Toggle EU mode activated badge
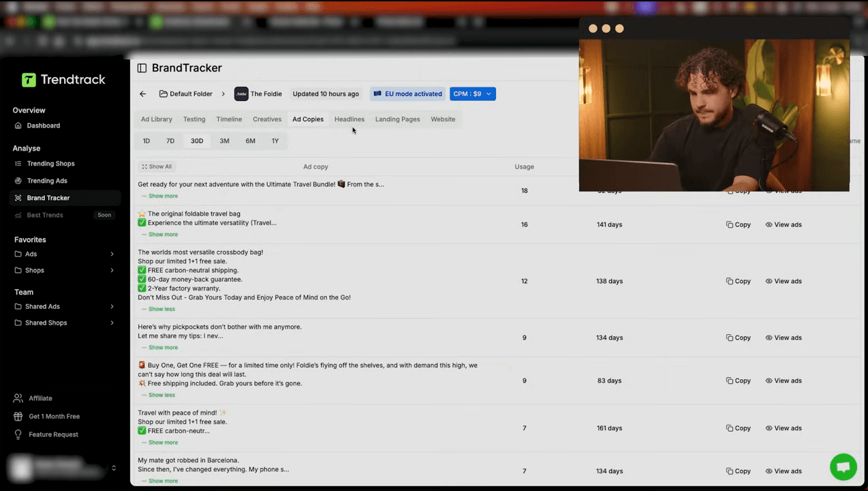This screenshot has height=491, width=868. 408,94
